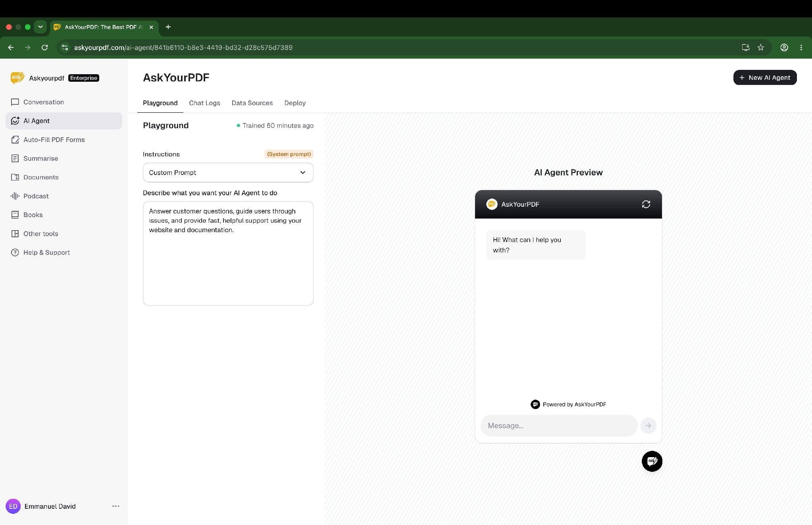Click the Conversation chat bubble icon
The height and width of the screenshot is (525, 812).
coord(15,102)
